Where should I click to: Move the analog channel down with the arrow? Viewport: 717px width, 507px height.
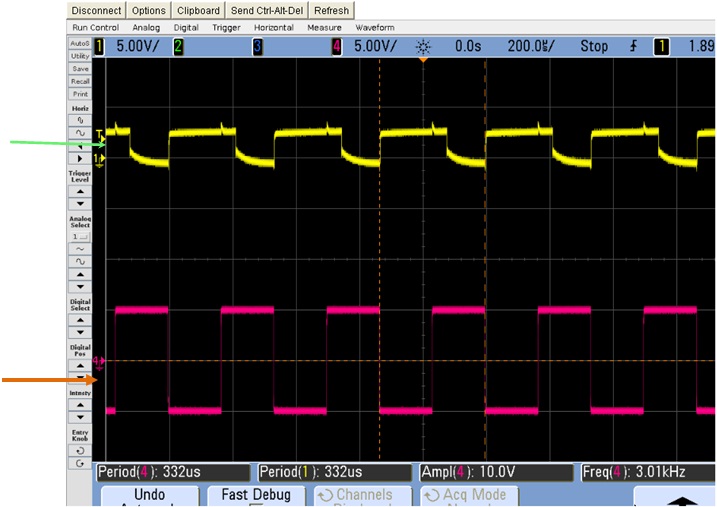[80, 287]
